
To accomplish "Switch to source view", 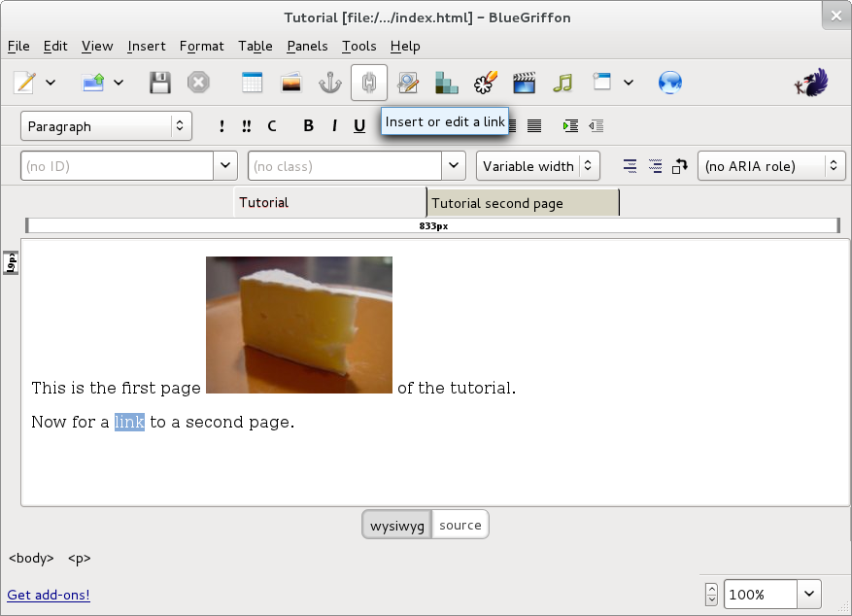I will [460, 526].
